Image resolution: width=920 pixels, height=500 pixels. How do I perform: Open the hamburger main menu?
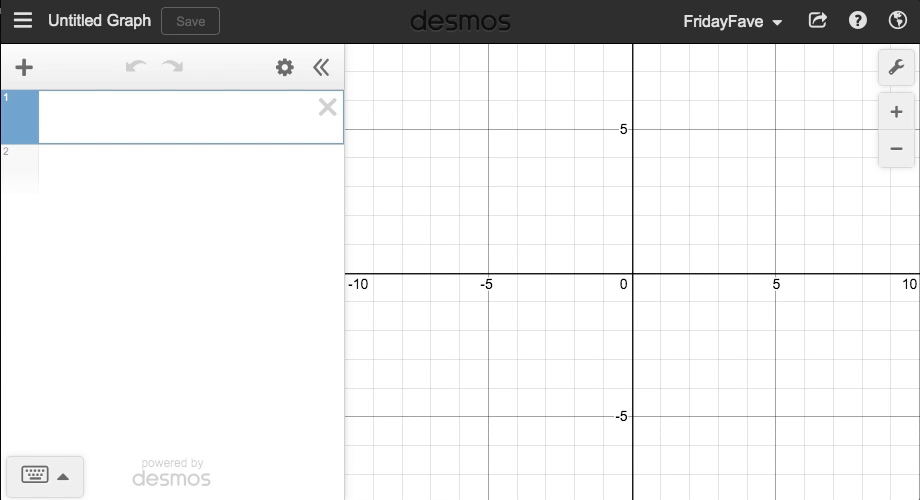point(22,21)
